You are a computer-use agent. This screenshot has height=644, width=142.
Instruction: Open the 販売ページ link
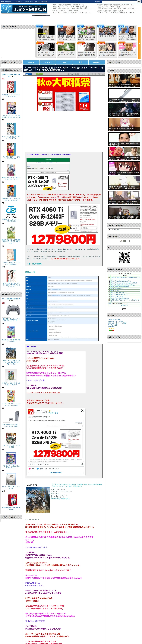coord(30,272)
